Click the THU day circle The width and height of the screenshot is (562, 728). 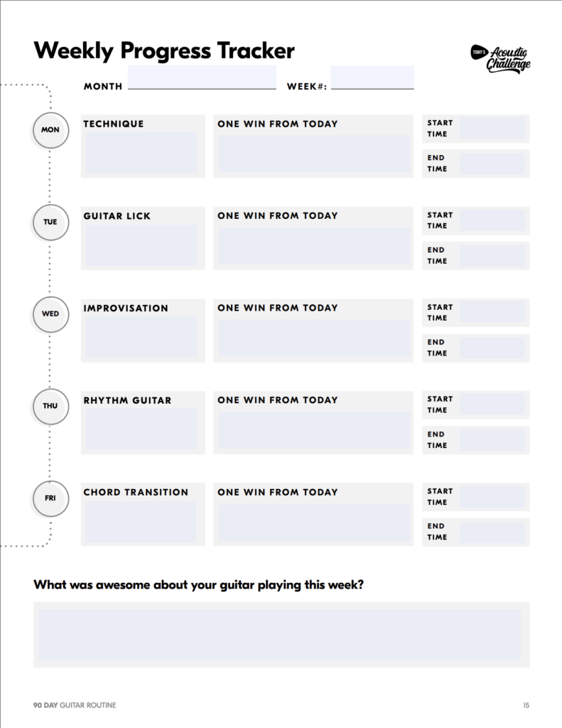(50, 406)
